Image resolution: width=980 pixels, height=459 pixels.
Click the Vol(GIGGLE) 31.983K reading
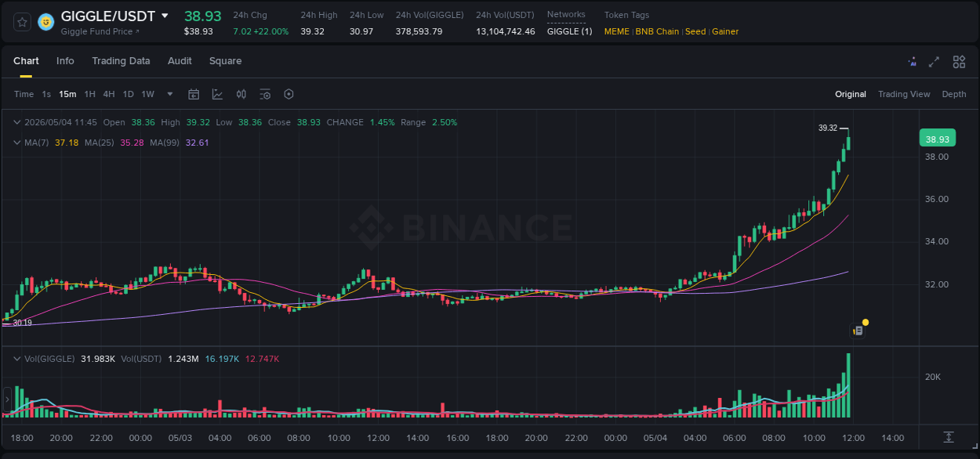[x=98, y=359]
